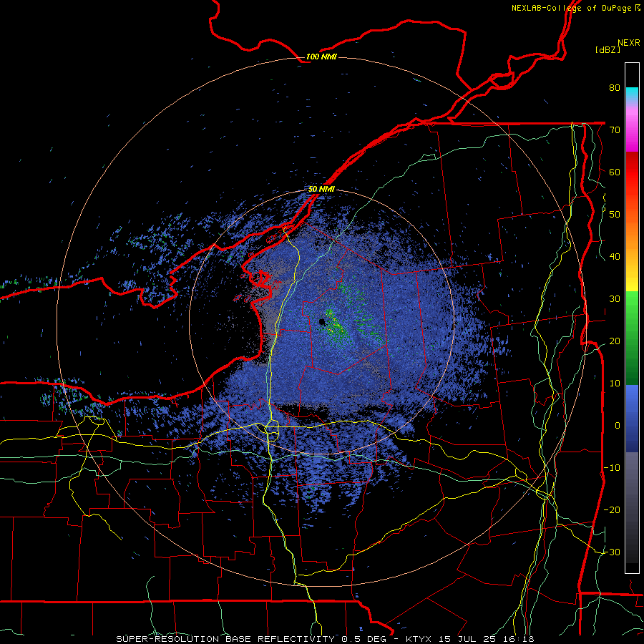
Task: Click the 10 value on the dBZ scale
Action: [x=615, y=384]
